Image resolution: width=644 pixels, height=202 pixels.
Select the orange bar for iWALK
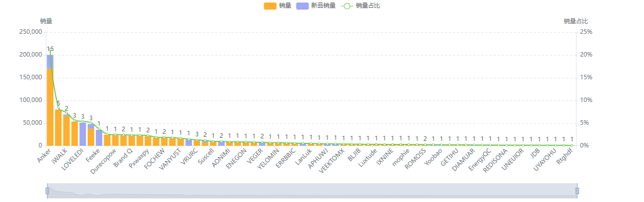click(x=66, y=131)
